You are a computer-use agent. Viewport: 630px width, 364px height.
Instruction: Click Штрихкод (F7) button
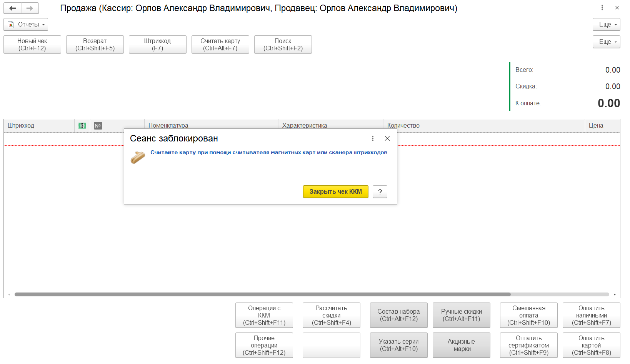(x=158, y=45)
